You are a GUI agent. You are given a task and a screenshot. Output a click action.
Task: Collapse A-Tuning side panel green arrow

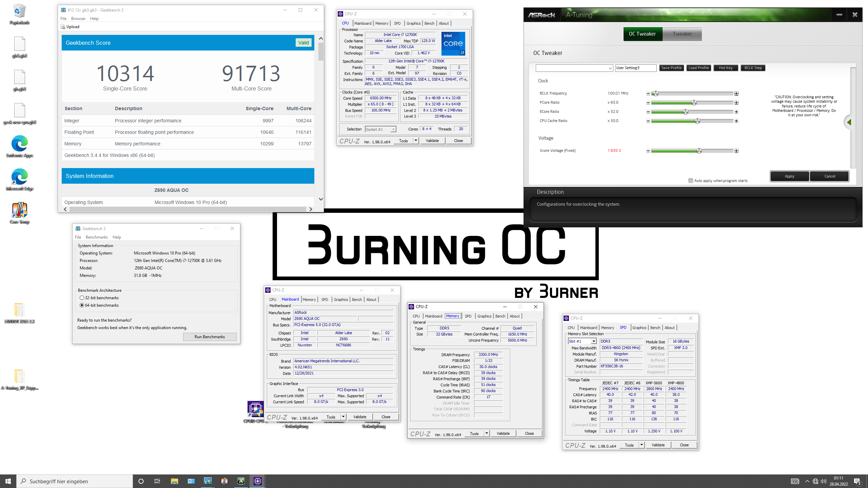click(x=849, y=122)
